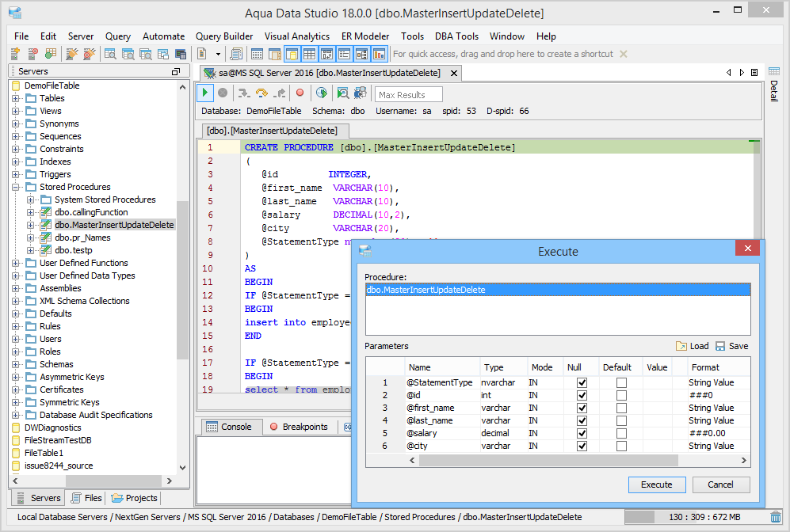Image resolution: width=790 pixels, height=532 pixels.
Task: Expand the User Defined Functions node
Action: click(16, 263)
